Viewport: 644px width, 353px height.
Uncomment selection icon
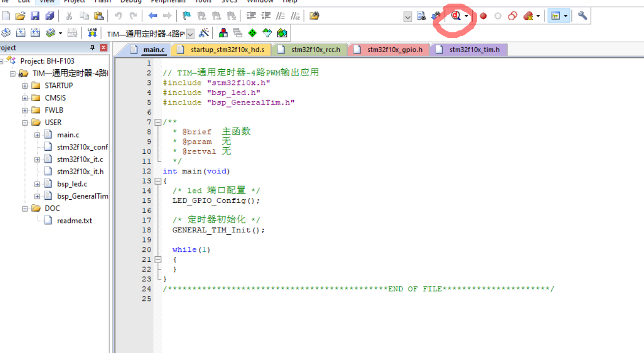click(295, 16)
